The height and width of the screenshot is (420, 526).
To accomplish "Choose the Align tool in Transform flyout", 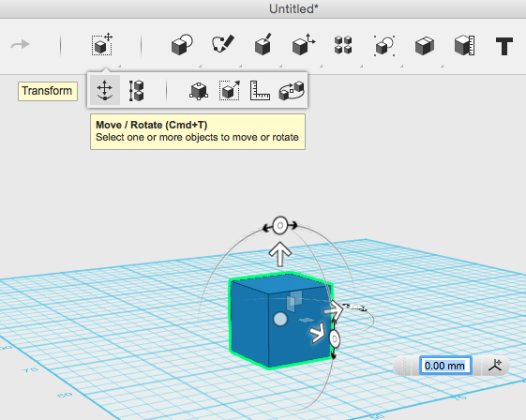I will (x=136, y=91).
